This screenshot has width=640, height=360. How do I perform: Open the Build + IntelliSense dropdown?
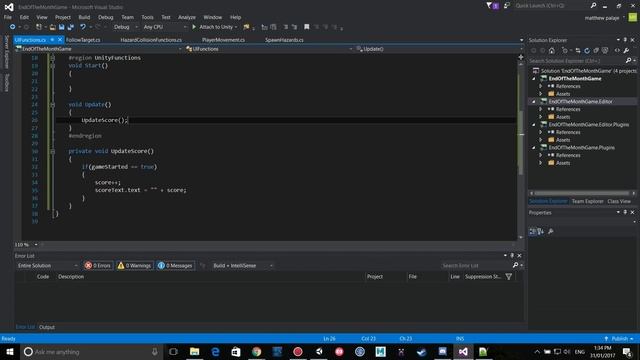242,266
